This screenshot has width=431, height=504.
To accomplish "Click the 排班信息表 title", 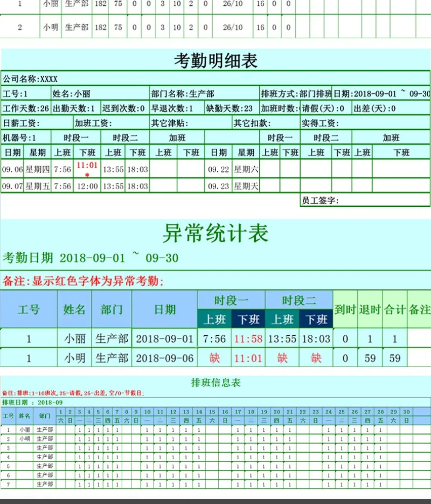I will point(216,383).
